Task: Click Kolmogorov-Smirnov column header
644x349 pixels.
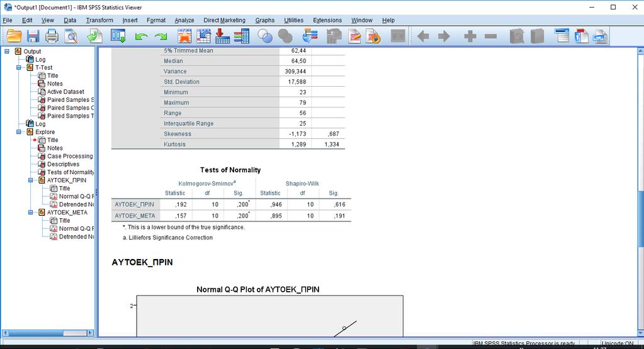Action: [207, 184]
